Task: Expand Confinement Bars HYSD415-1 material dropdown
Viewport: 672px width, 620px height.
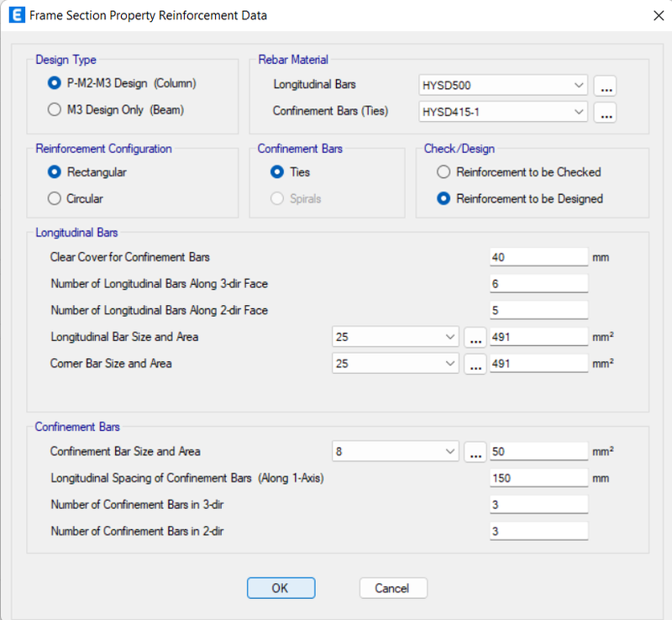Action: click(502, 112)
